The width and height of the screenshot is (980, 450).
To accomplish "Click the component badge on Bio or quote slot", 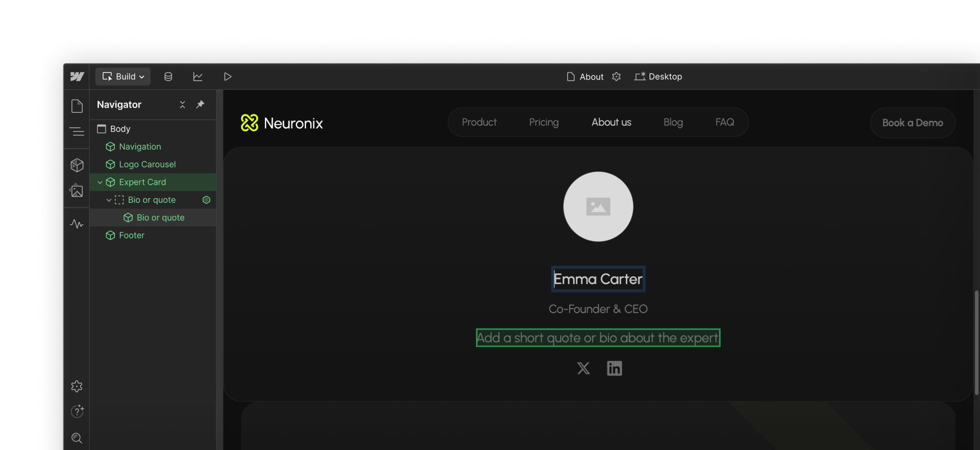I will 206,200.
